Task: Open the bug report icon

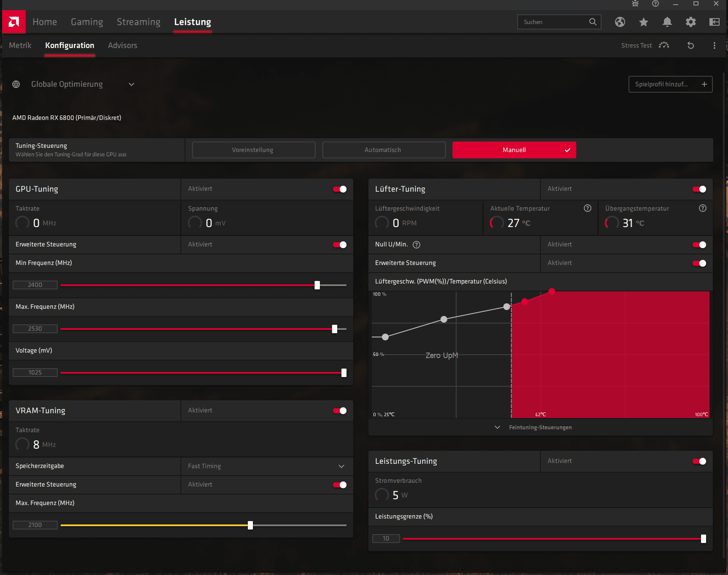Action: pyautogui.click(x=635, y=4)
